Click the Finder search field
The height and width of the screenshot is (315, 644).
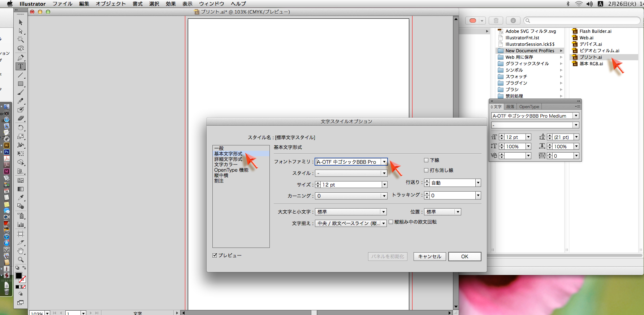[582, 21]
